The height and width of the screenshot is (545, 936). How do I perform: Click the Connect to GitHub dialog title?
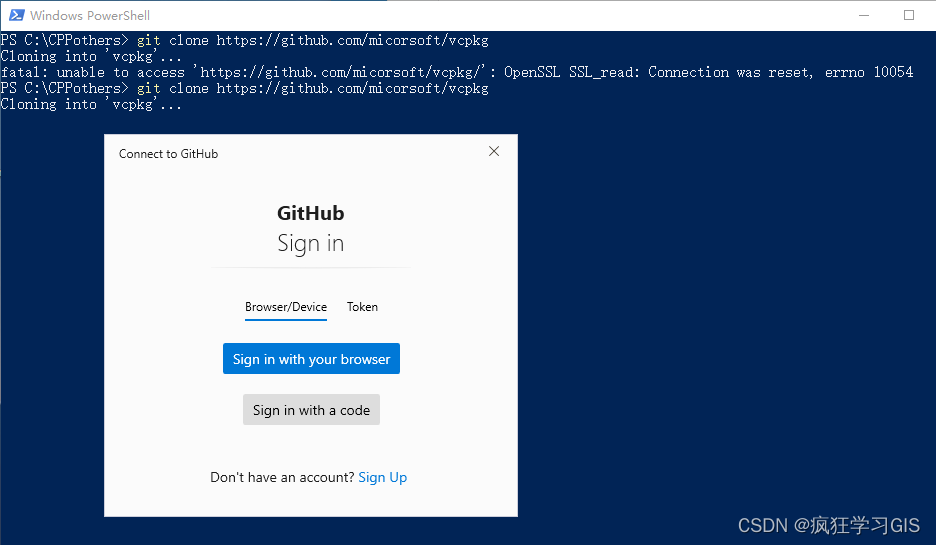168,154
